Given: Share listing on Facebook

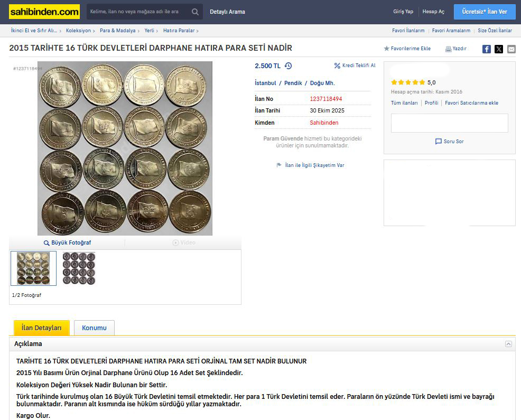Looking at the screenshot, I should (x=486, y=49).
